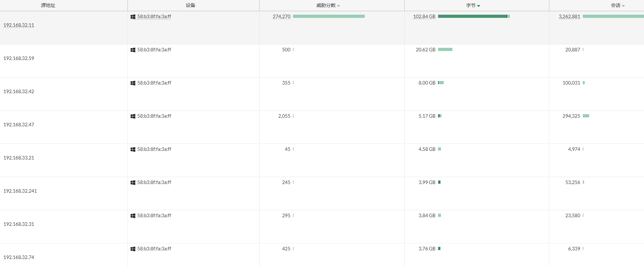Sort by 会话 column arrow
The image size is (644, 266).
[623, 6]
